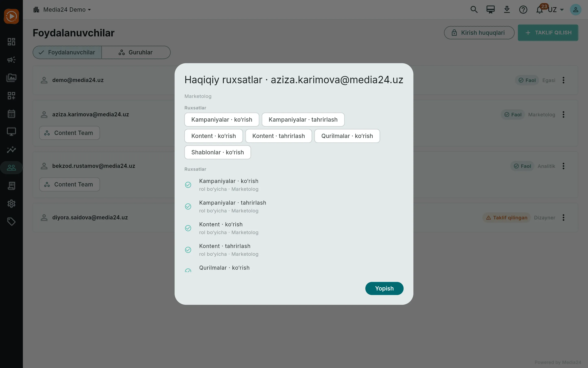Click the download icon in header

click(507, 10)
